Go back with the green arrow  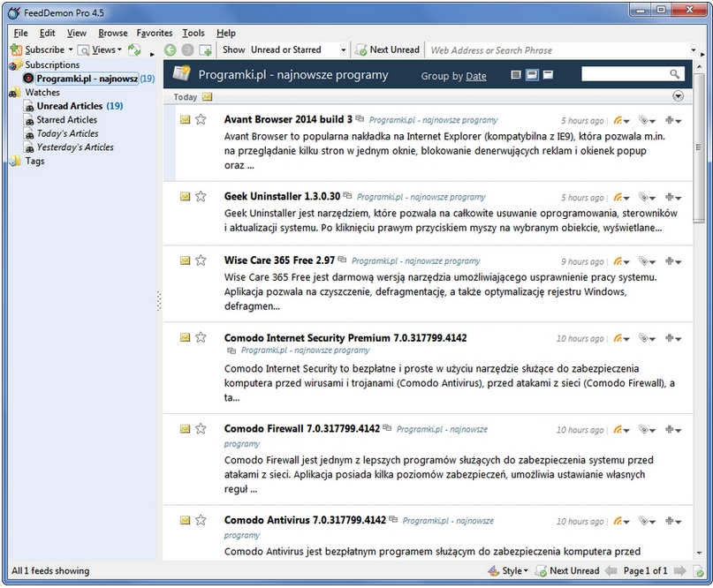point(170,49)
